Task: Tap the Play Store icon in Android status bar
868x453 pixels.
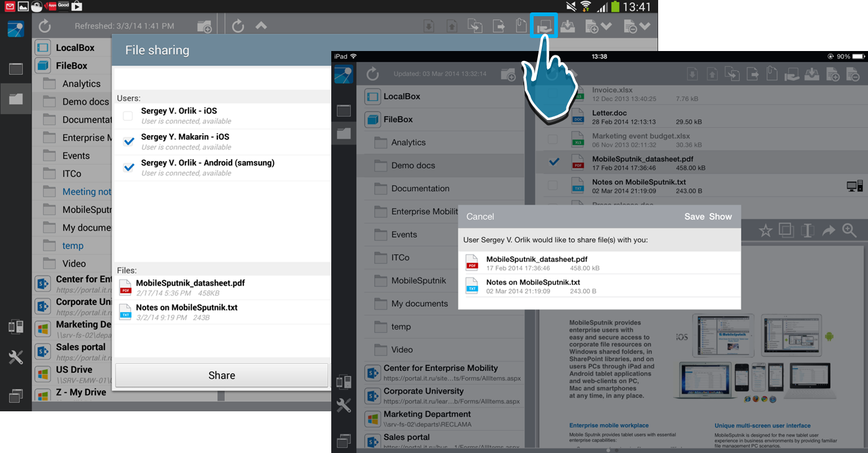Action: (x=77, y=7)
